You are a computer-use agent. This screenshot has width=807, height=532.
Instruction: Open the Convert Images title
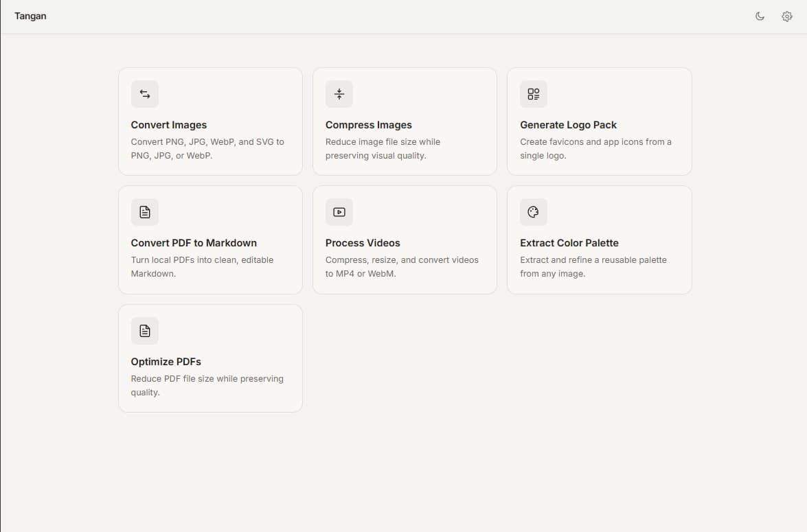point(169,125)
